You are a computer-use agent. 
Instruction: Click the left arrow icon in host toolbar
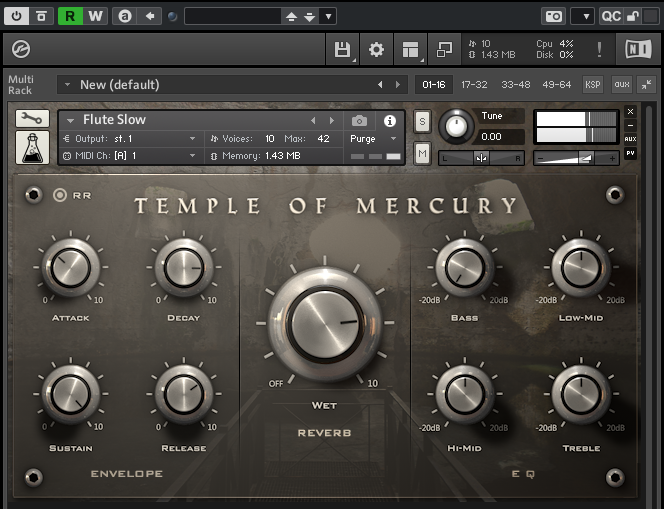click(149, 16)
